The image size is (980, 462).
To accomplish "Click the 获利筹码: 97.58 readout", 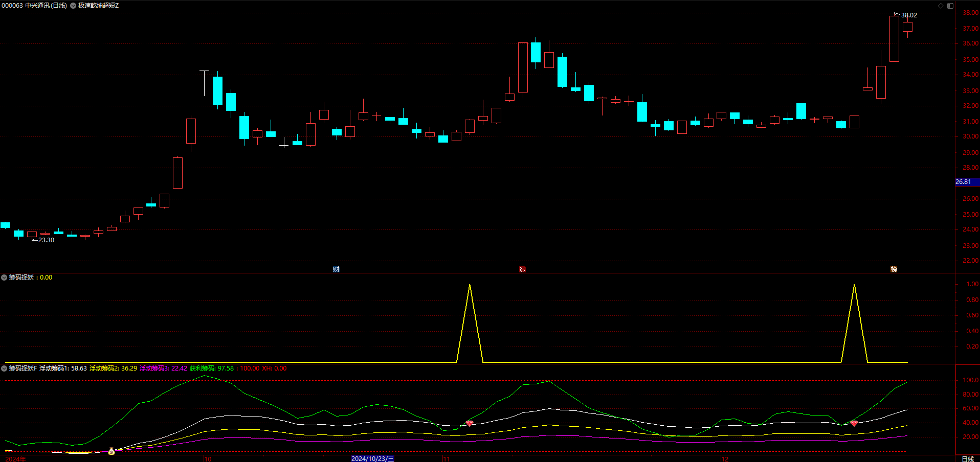I will 211,368.
